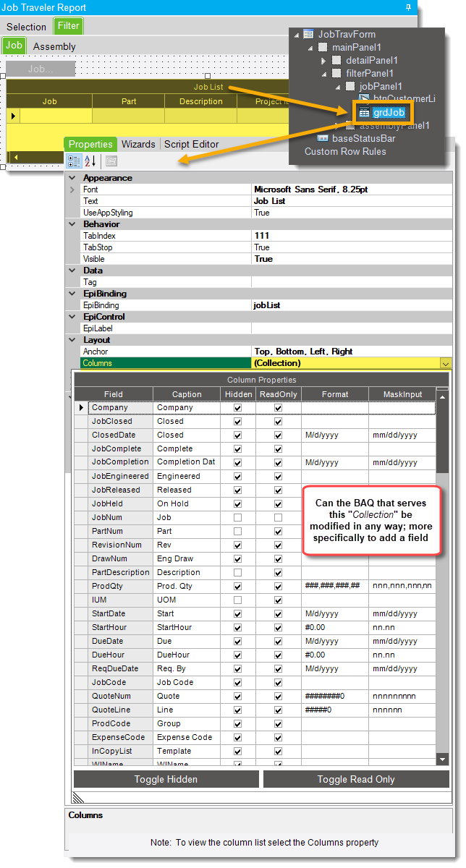Click the Part header in Job List grid
466x868 pixels.
click(x=129, y=101)
